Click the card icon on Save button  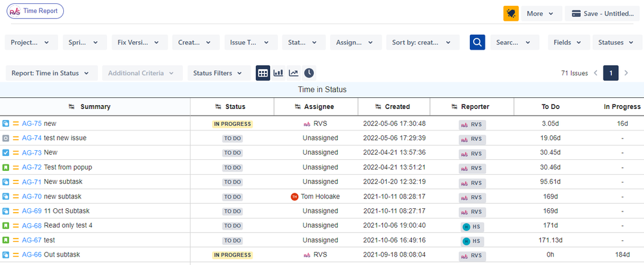point(576,14)
